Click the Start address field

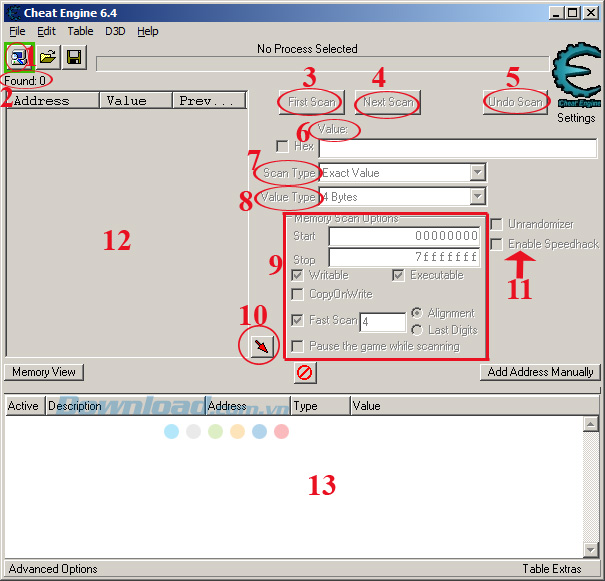404,236
